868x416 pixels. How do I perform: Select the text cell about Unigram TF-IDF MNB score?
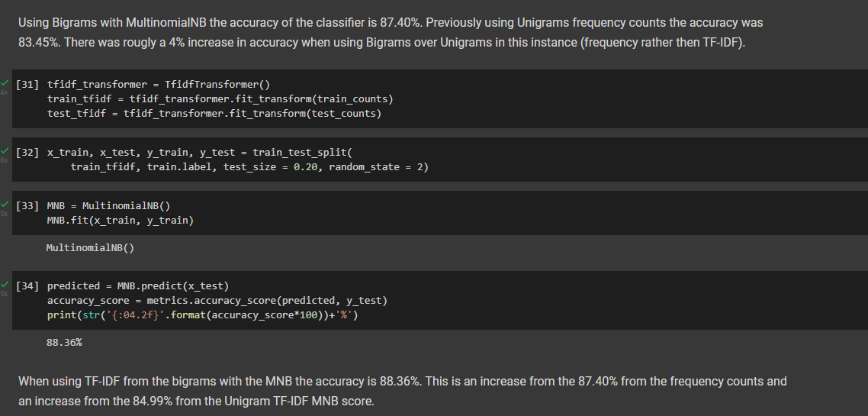click(x=403, y=391)
